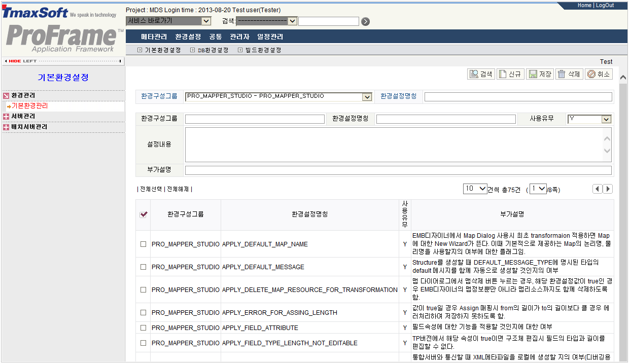Click the LogOut link
The width and height of the screenshot is (630, 364).
[x=605, y=5]
